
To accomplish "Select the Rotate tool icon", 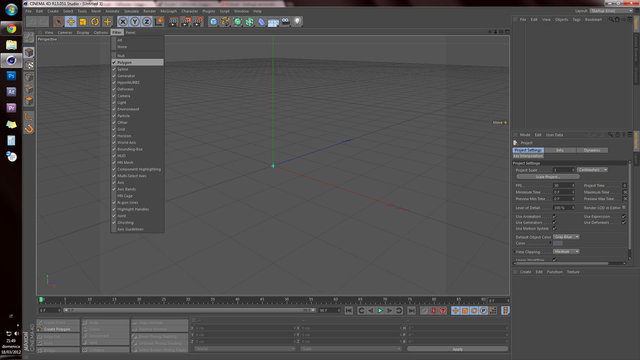I will point(95,22).
